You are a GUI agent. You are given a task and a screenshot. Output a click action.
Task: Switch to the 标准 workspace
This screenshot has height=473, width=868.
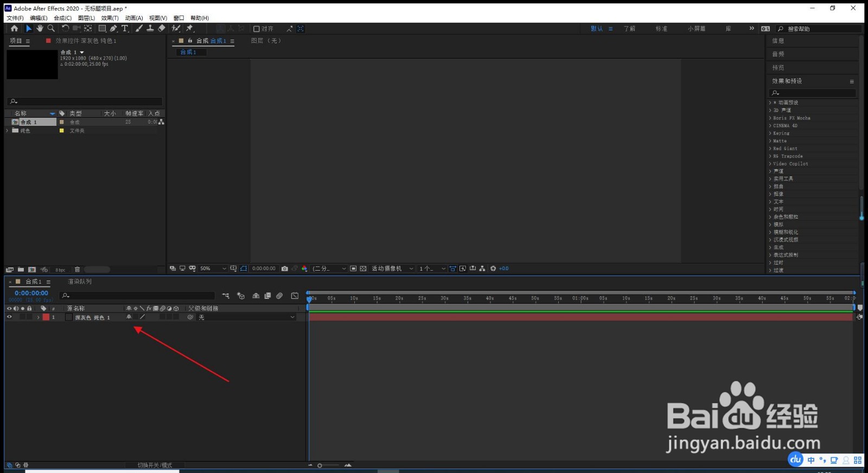tap(661, 29)
